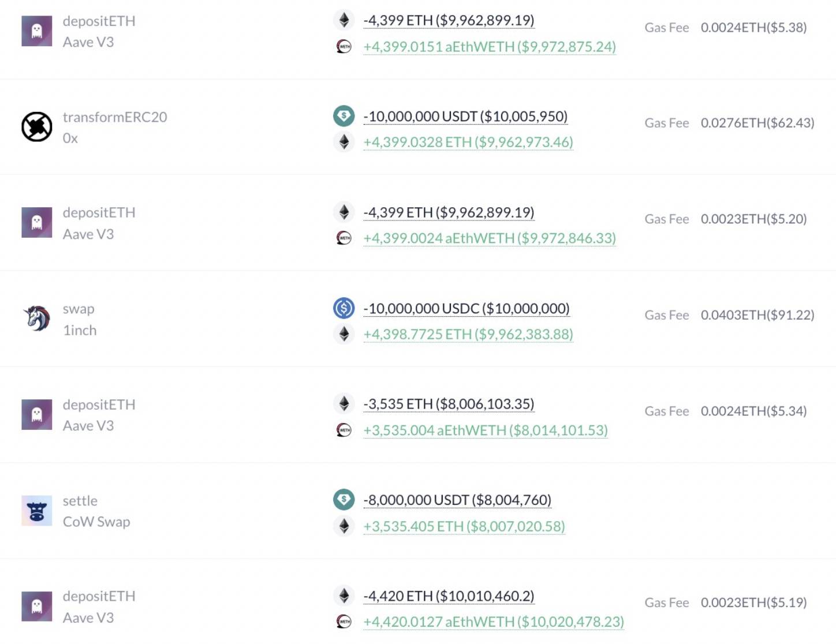836x644 pixels.
Task: Click the USDC coin icon
Action: (344, 308)
